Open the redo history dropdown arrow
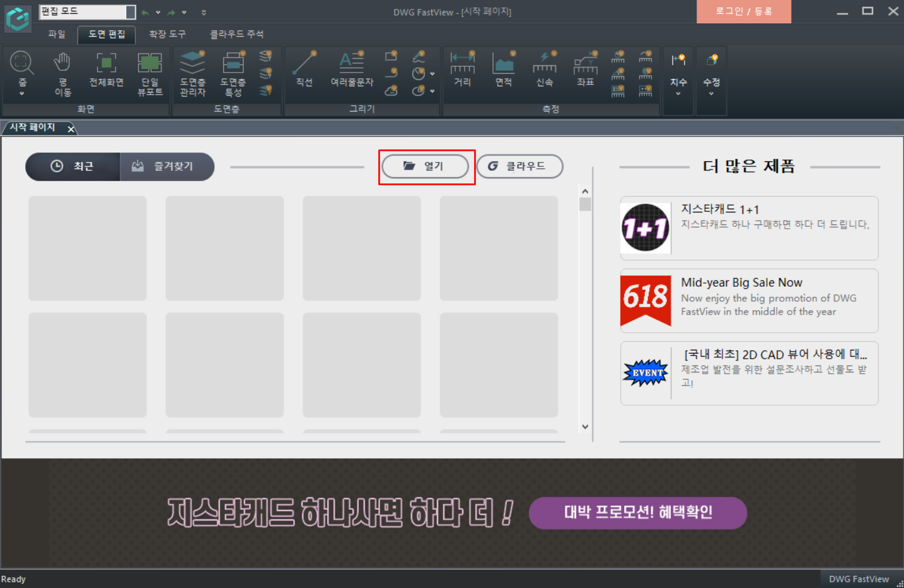Viewport: 904px width, 588px height. click(x=184, y=12)
